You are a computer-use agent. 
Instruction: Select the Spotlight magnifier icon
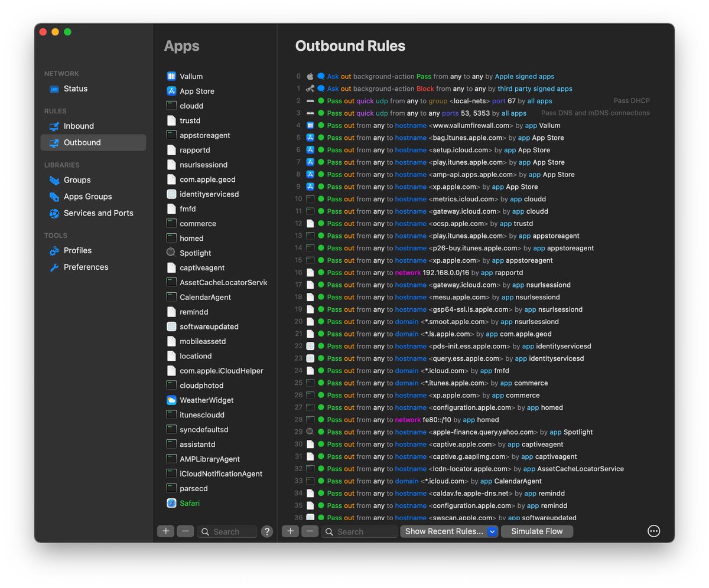point(171,253)
